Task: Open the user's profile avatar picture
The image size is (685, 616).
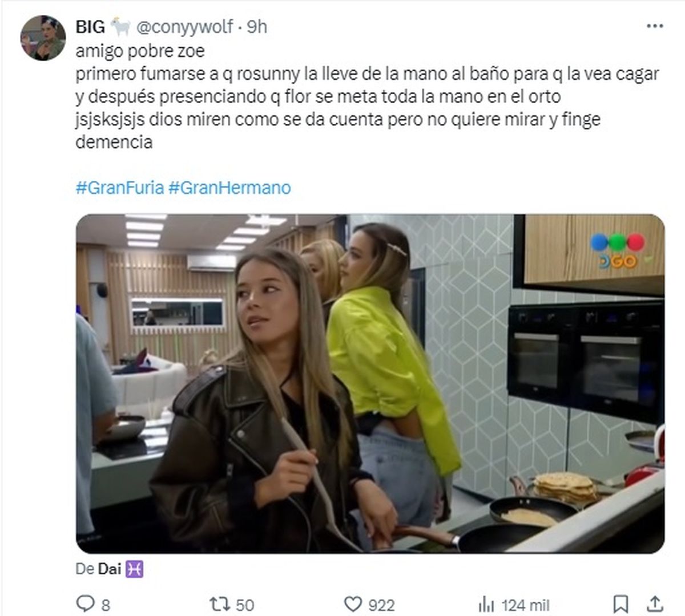Action: 43,38
